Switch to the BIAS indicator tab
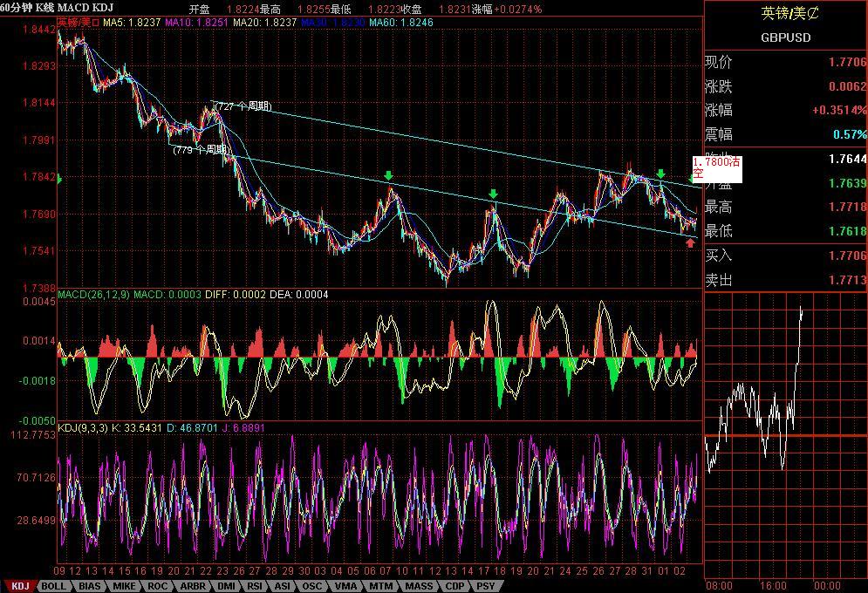 [88, 587]
